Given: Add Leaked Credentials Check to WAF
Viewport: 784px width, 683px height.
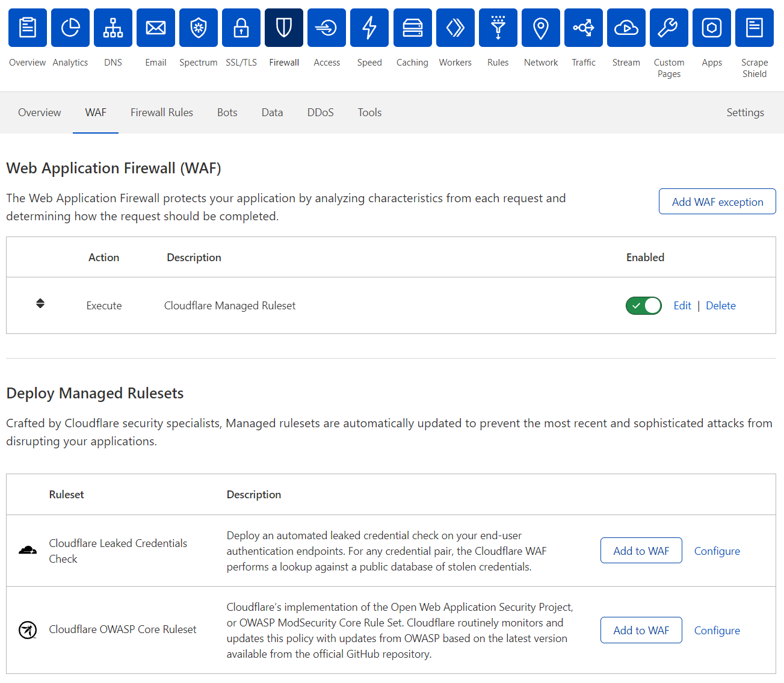Looking at the screenshot, I should coord(641,550).
